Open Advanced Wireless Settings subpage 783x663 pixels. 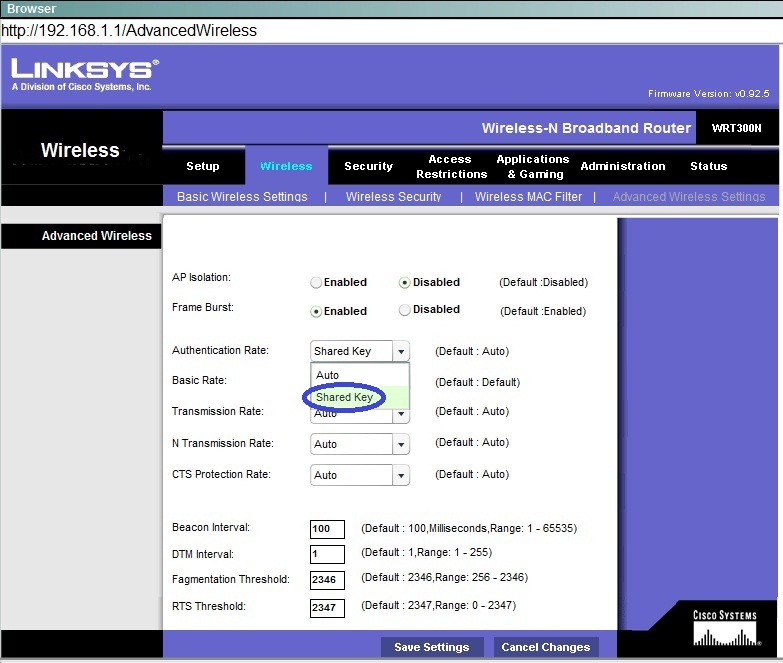point(689,197)
